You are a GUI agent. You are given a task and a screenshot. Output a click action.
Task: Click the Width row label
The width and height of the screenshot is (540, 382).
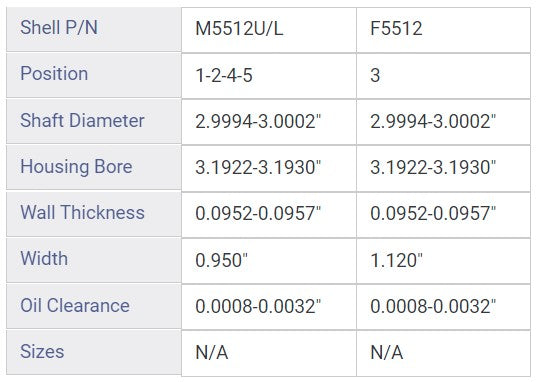coord(94,260)
